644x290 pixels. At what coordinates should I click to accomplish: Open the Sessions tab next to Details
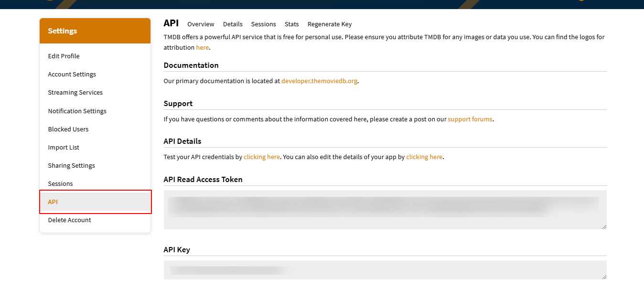[x=263, y=24]
